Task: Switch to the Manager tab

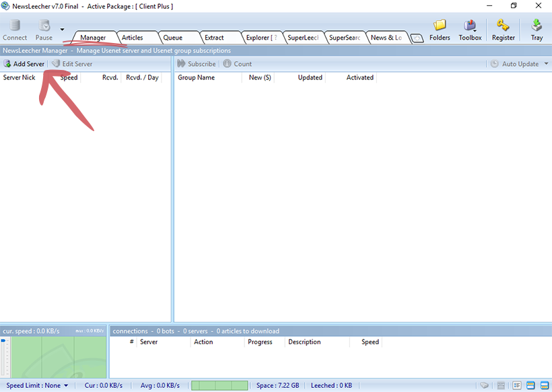Action: [93, 38]
